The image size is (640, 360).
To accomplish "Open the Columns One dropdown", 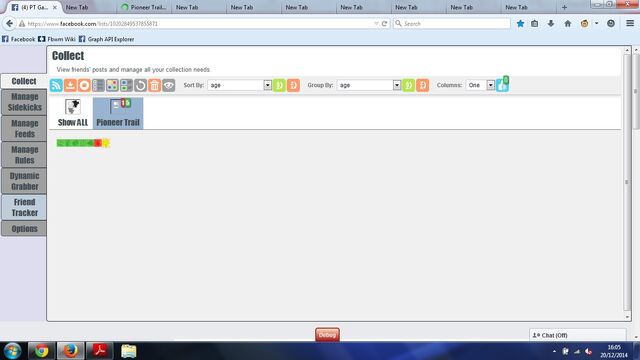I will [x=480, y=85].
